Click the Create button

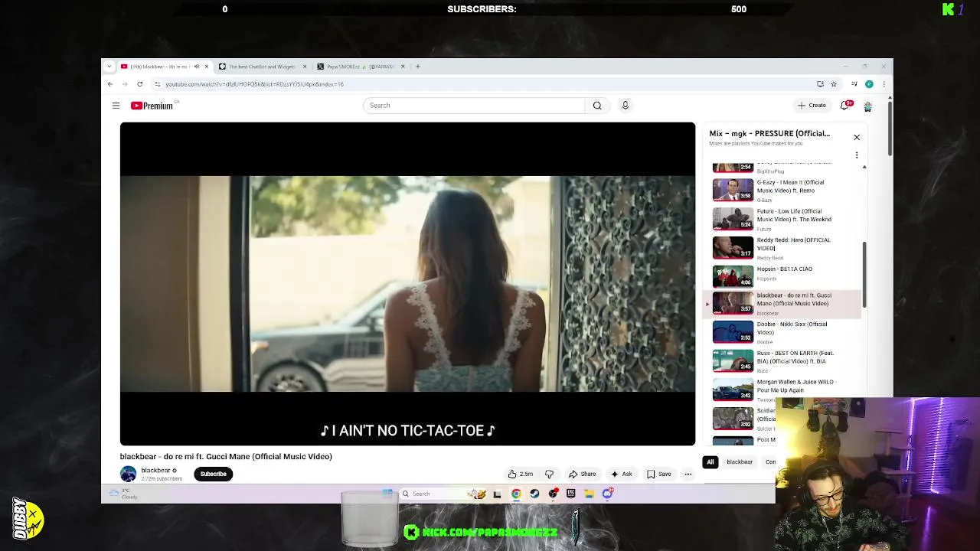tap(812, 106)
